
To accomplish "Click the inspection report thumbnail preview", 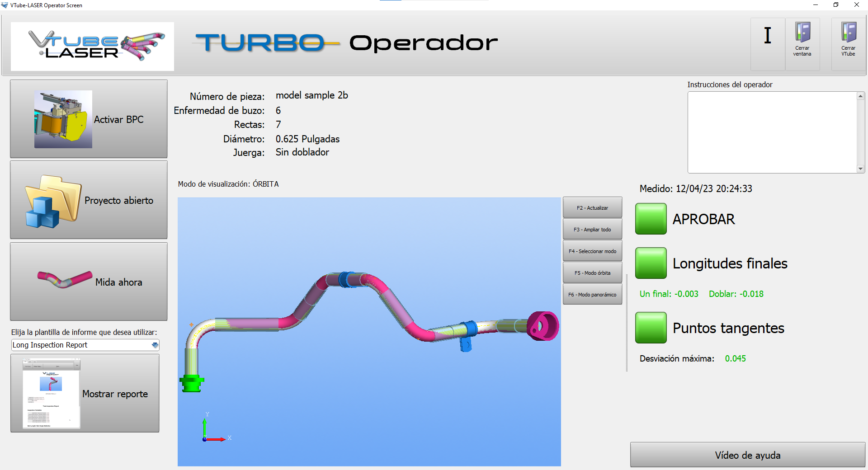I will [51, 393].
